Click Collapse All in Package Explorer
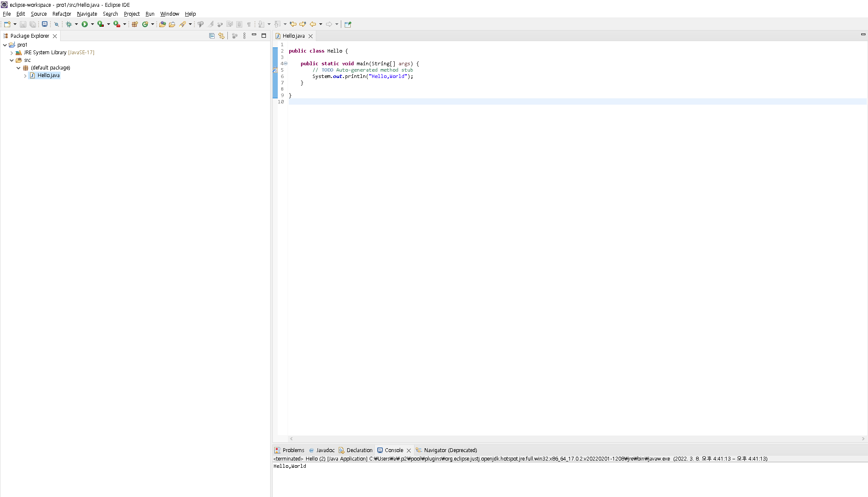The height and width of the screenshot is (497, 868). pos(212,36)
